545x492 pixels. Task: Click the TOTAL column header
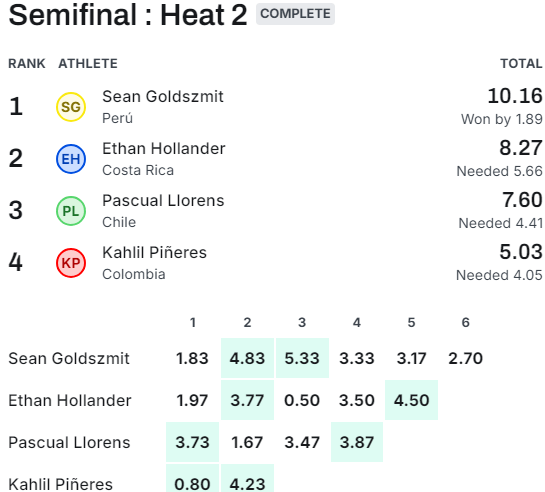point(521,64)
